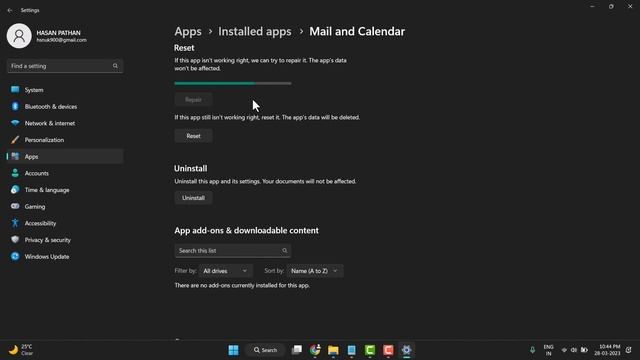
Task: Open Windows Update settings
Action: tap(65, 257)
